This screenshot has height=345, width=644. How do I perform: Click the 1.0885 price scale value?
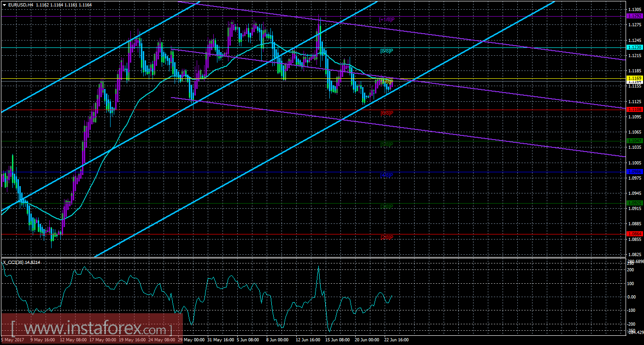pyautogui.click(x=635, y=224)
